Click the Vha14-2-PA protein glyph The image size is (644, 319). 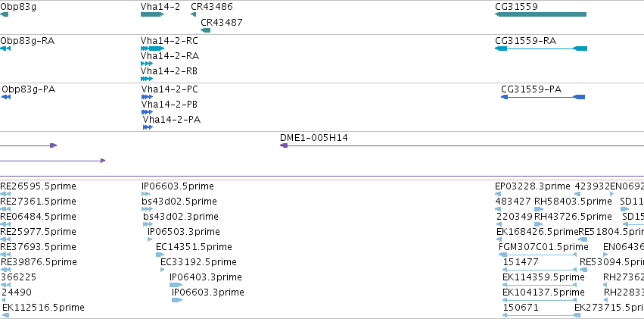[x=148, y=127]
